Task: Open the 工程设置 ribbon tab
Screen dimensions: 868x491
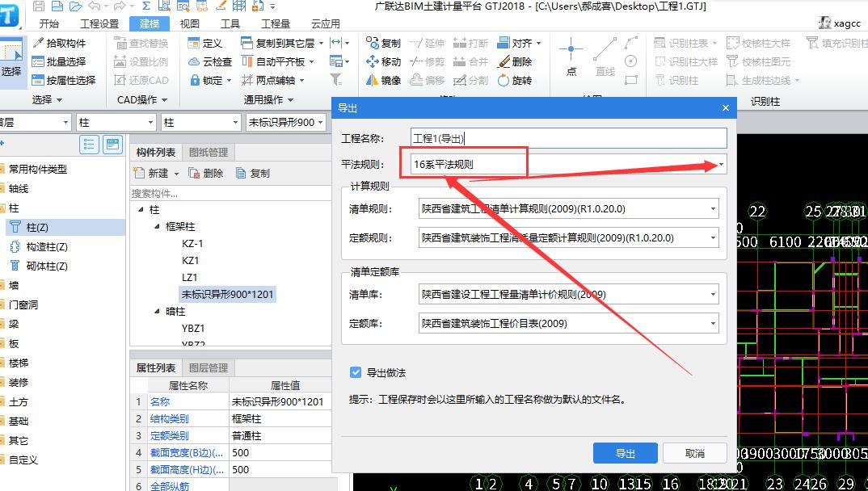Action: 99,23
